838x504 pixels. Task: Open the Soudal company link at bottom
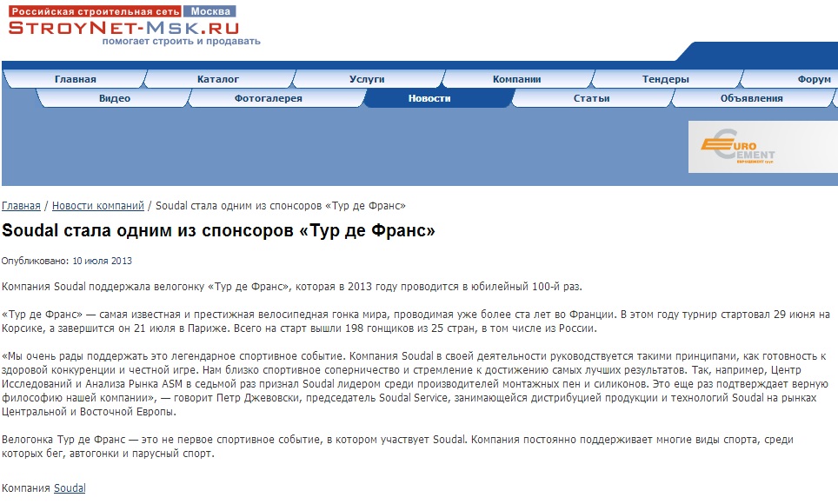(x=70, y=488)
